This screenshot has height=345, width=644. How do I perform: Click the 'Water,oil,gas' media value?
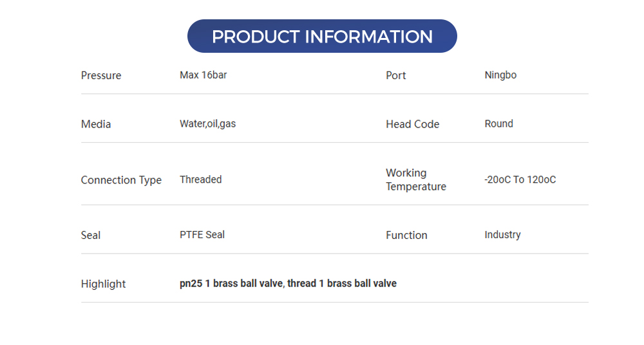207,124
